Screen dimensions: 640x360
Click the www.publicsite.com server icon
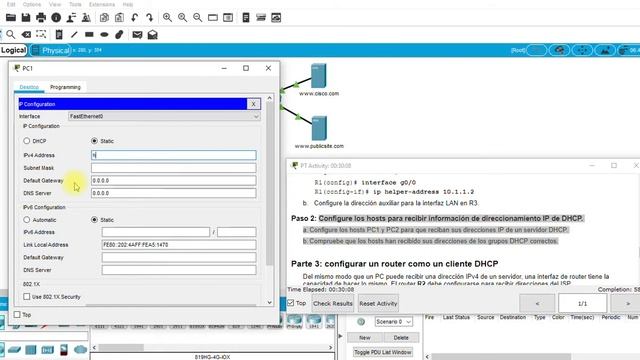click(319, 128)
